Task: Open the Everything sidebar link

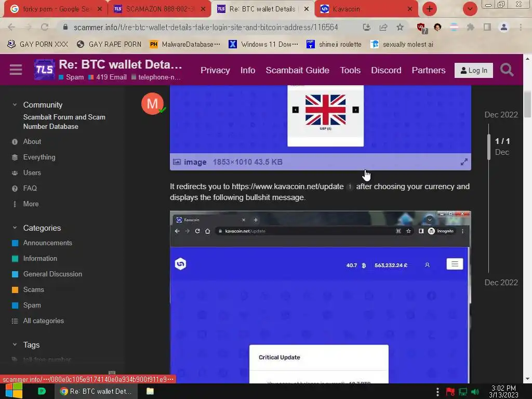Action: (x=39, y=157)
